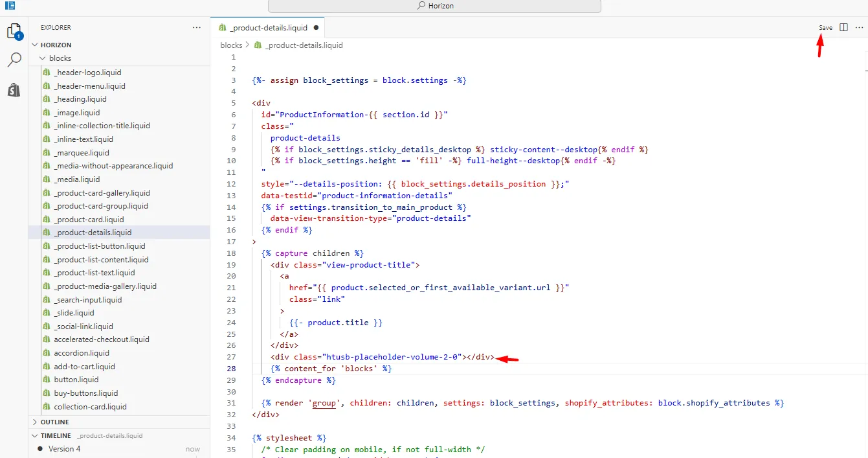Image resolution: width=868 pixels, height=458 pixels.
Task: Click the stylesheet tag on line 34
Action: pyautogui.click(x=289, y=438)
